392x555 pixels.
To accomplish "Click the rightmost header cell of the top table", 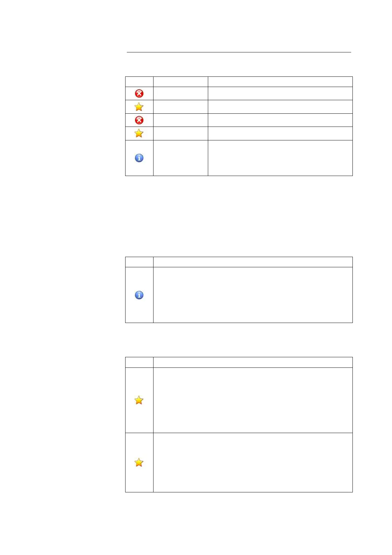I will pos(280,82).
